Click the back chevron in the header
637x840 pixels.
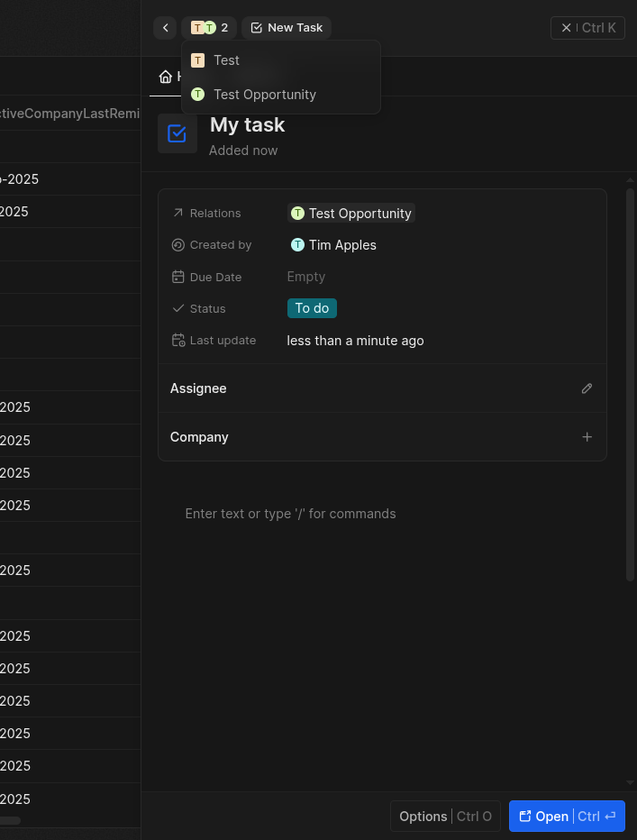click(x=165, y=28)
